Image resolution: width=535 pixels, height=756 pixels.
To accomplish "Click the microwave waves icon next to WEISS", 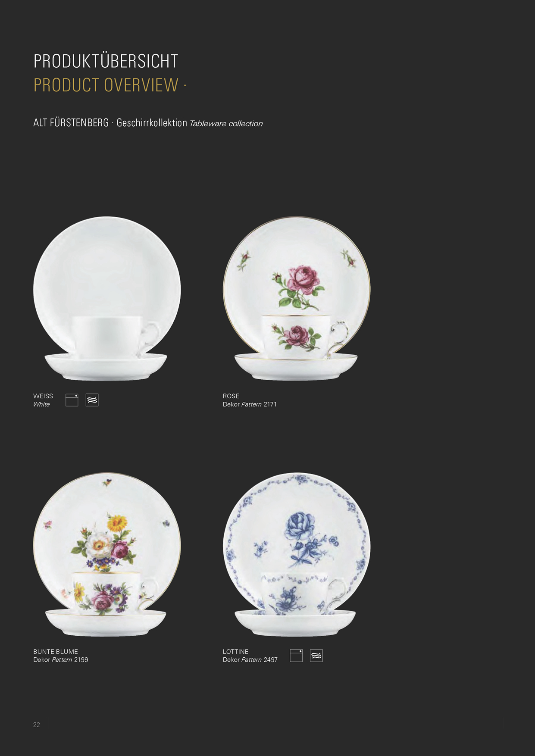I will pos(92,400).
